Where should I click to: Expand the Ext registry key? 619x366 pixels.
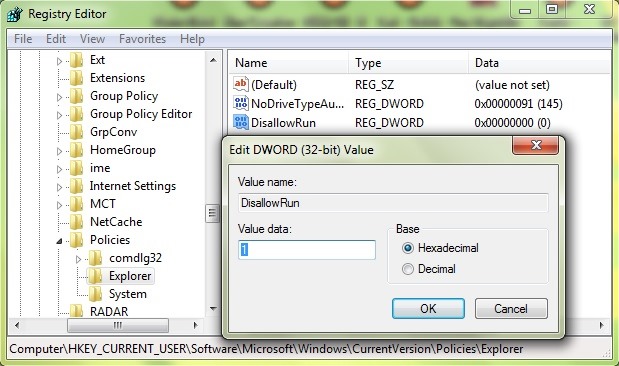tap(59, 61)
